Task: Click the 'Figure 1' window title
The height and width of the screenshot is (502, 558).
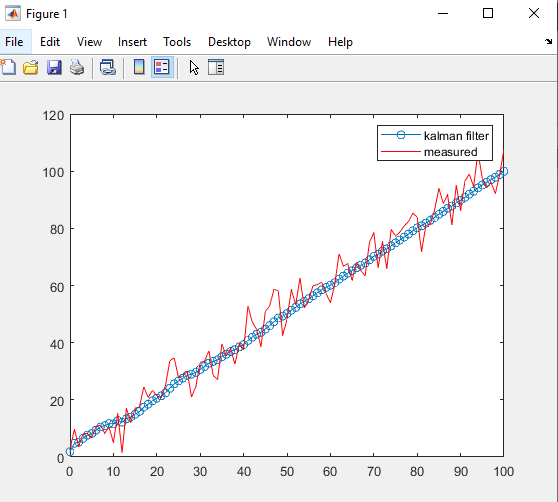Action: (47, 14)
